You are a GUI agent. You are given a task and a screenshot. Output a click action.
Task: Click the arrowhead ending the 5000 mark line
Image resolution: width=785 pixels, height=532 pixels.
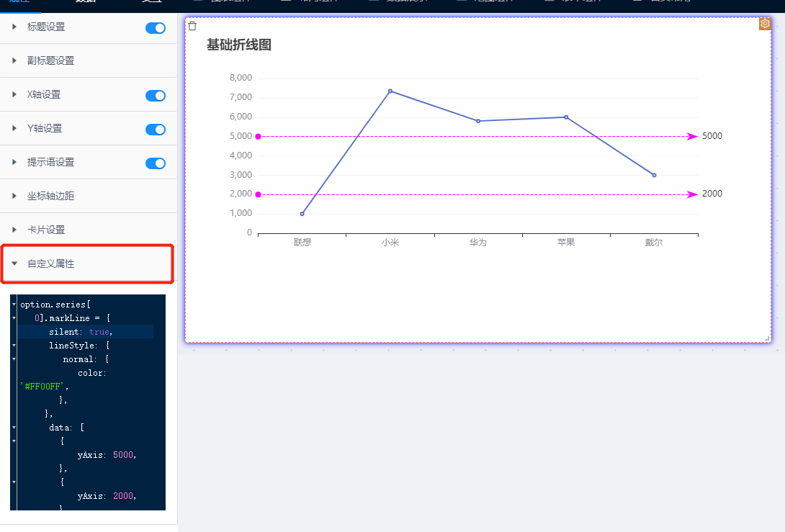click(x=692, y=136)
